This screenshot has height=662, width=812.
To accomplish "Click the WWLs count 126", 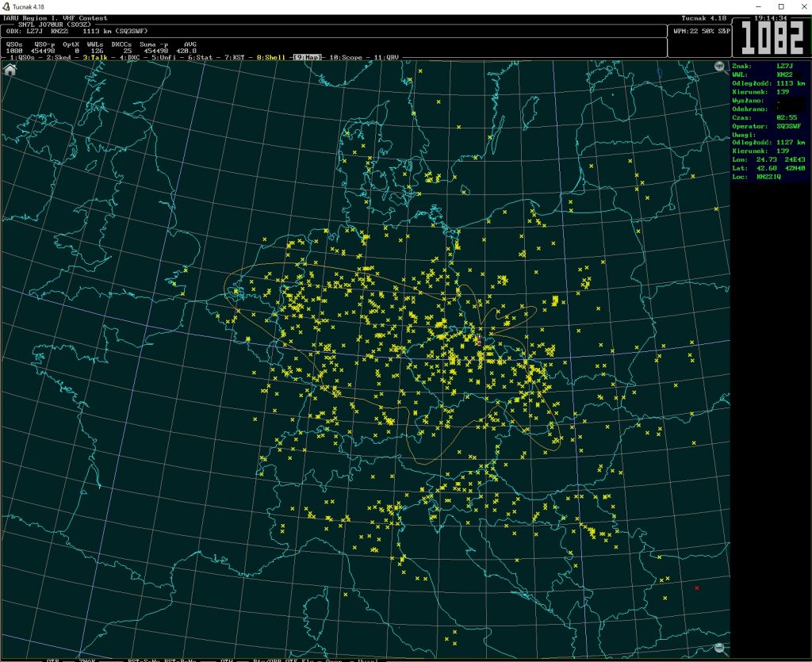I will click(x=98, y=51).
